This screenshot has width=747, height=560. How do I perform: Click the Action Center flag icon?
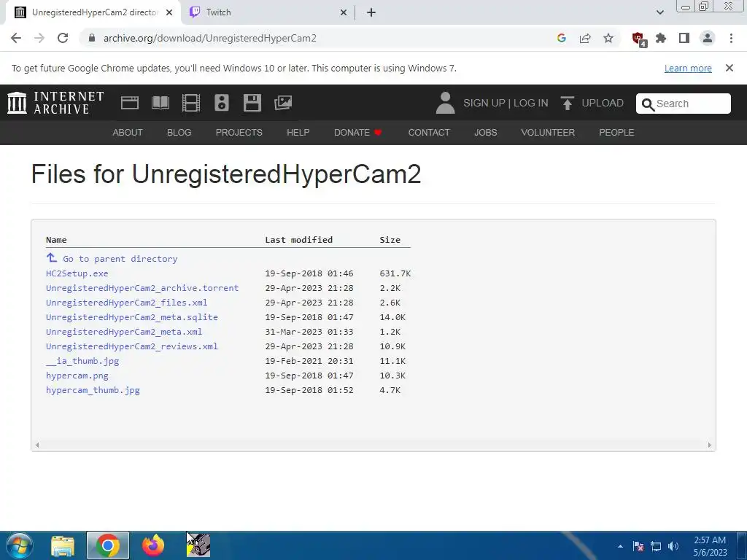pos(638,547)
